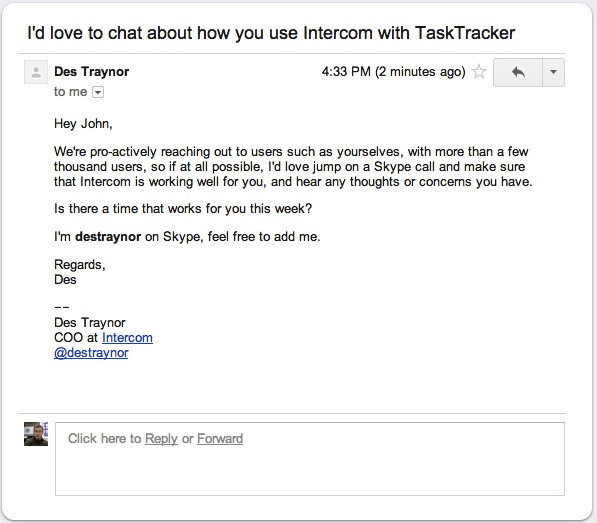Click the email subject about TaskTracker

[x=271, y=33]
